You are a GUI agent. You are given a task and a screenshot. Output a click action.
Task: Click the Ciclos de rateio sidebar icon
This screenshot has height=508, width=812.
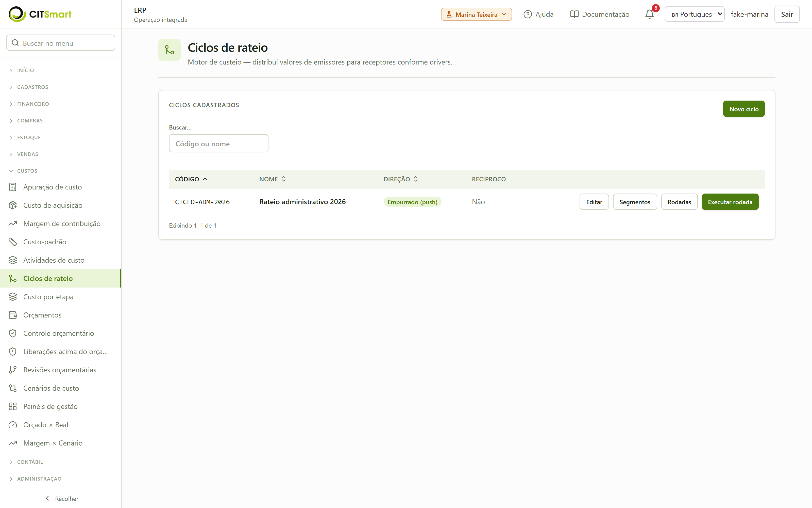(x=13, y=279)
